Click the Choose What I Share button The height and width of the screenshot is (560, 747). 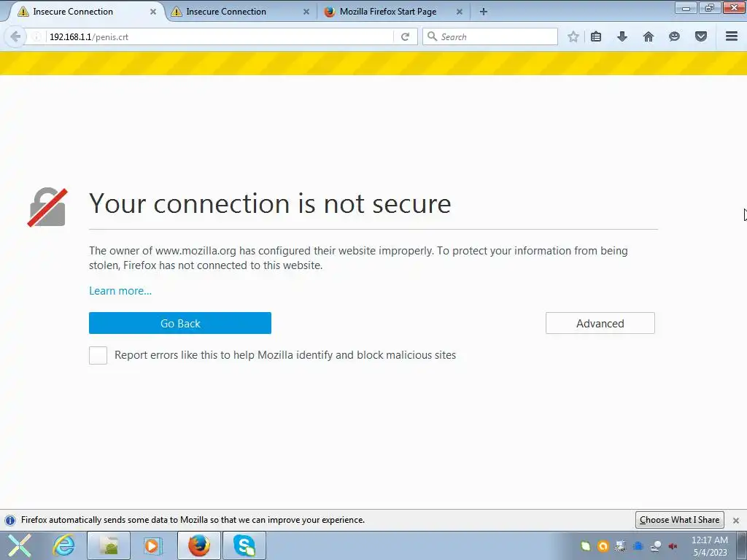click(679, 519)
